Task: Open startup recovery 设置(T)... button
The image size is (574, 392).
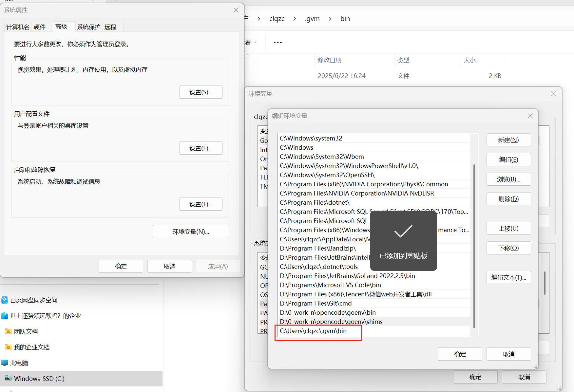Action: click(x=201, y=204)
